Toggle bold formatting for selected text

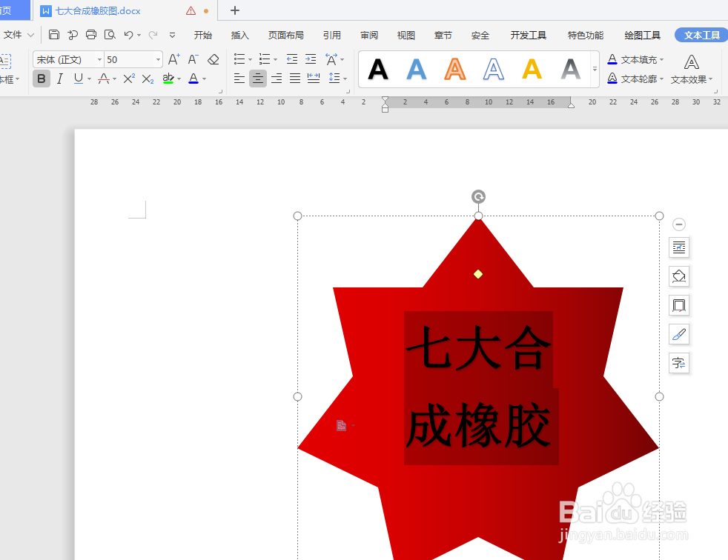[x=42, y=78]
